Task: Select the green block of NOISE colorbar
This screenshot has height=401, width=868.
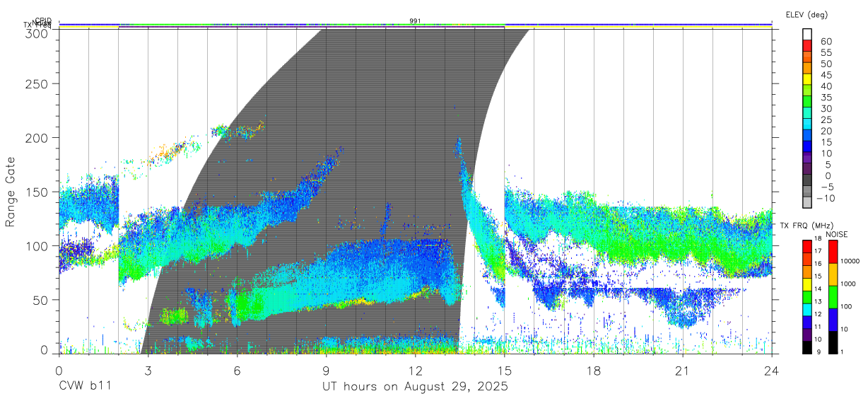Action: point(832,296)
